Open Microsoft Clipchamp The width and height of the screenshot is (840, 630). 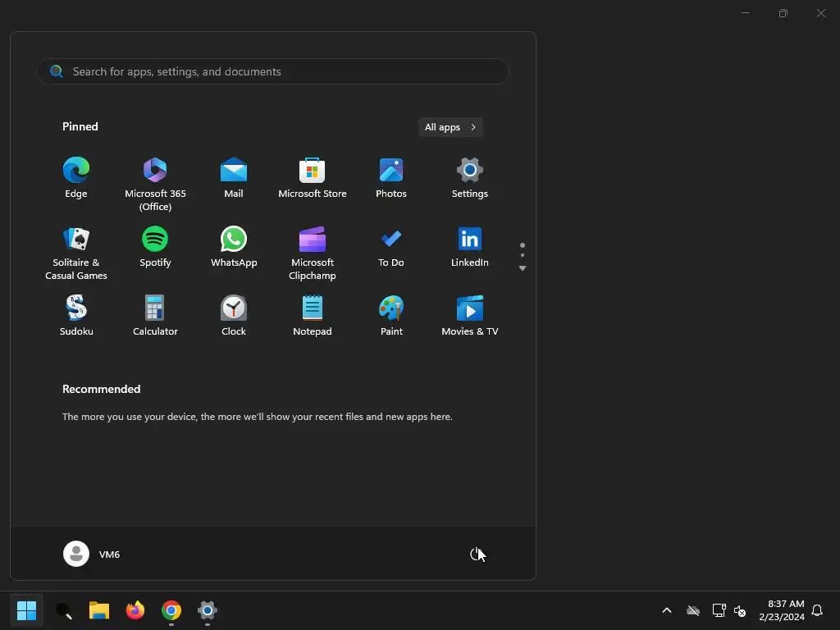313,253
